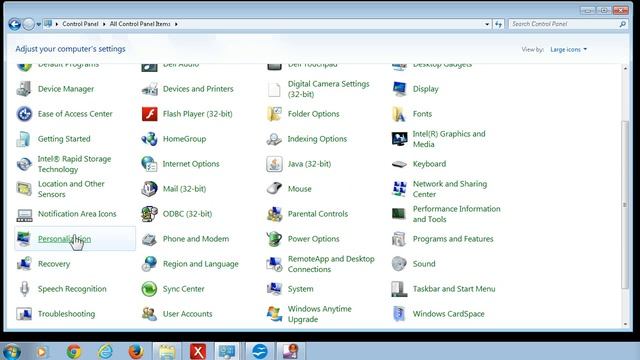Click the Region and Language link
The image size is (640, 360).
(x=200, y=264)
